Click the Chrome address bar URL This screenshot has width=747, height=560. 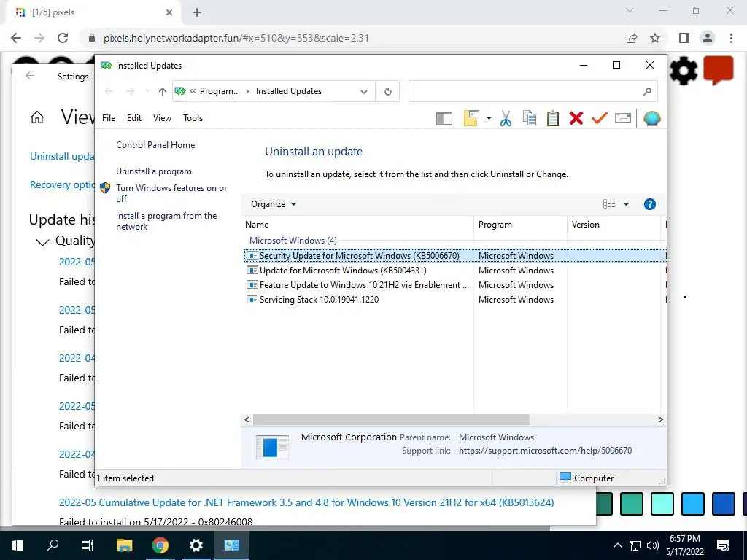(236, 38)
